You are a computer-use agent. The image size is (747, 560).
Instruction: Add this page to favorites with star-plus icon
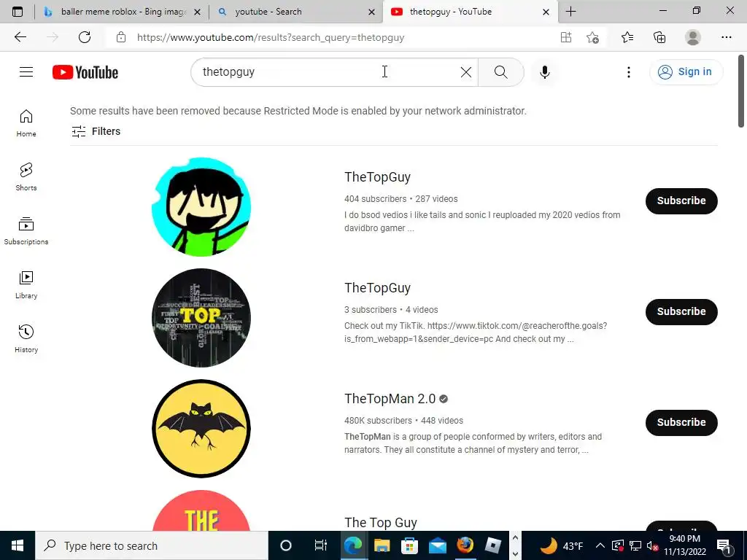[x=592, y=37]
